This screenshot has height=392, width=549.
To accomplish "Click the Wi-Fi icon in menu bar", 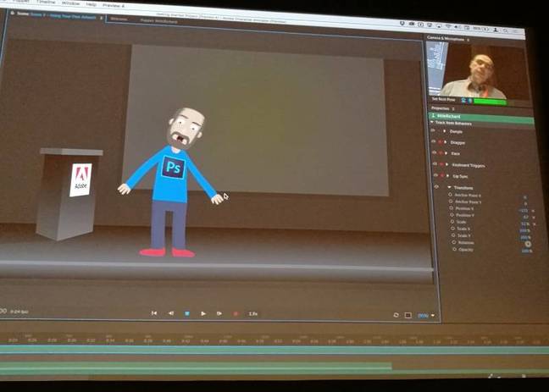I will pyautogui.click(x=448, y=26).
